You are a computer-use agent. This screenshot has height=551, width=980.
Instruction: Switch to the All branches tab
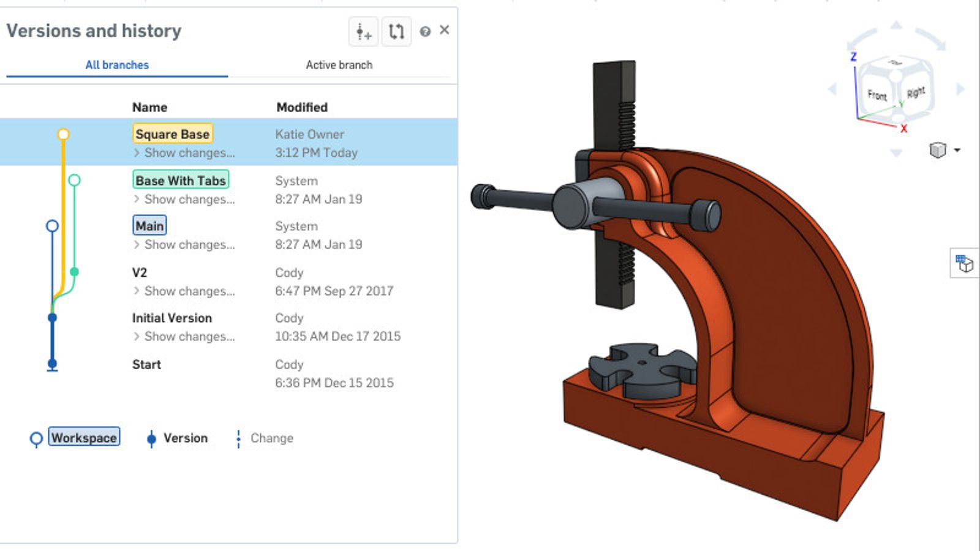tap(117, 64)
